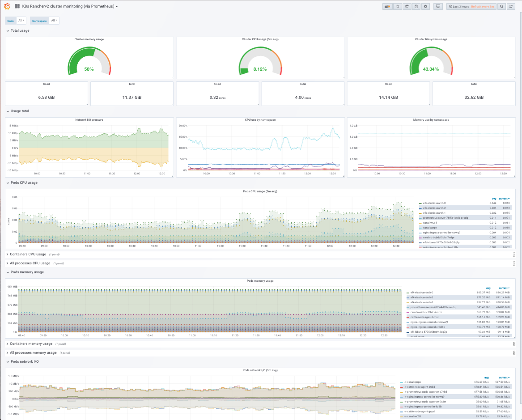Open dashboard settings gear
The width and height of the screenshot is (522, 420).
[425, 6]
